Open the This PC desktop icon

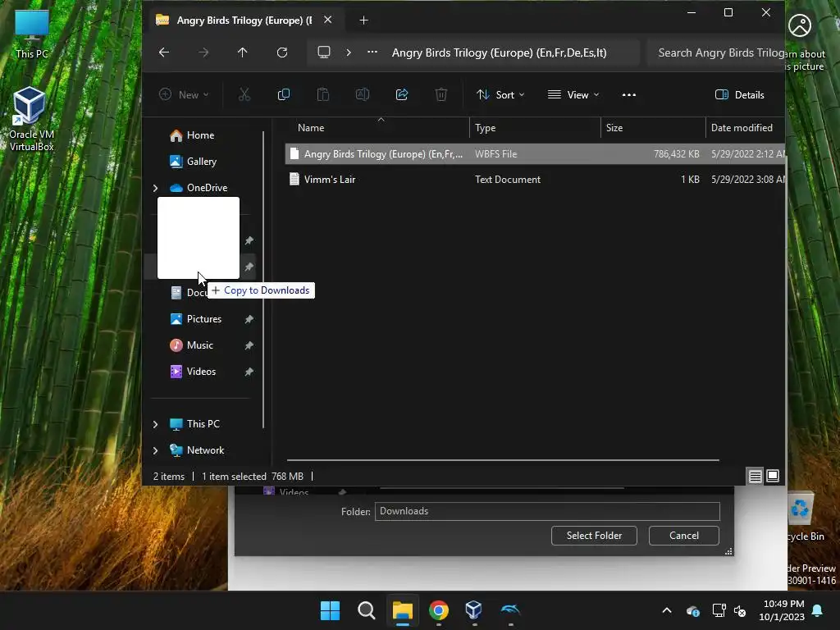[32, 34]
